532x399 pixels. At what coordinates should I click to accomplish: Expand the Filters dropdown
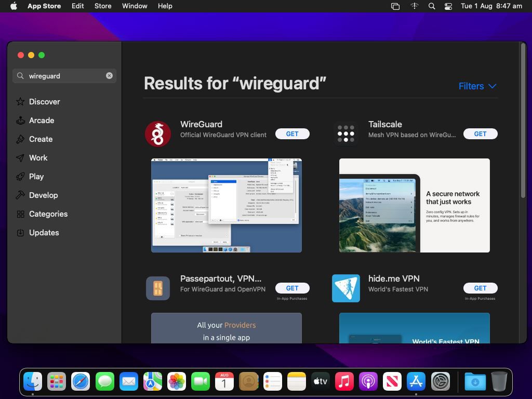(x=477, y=86)
